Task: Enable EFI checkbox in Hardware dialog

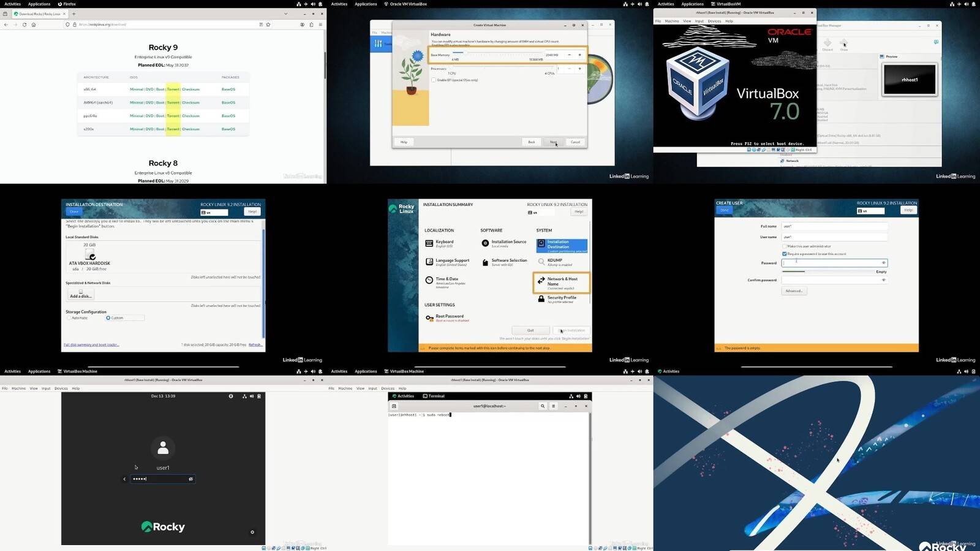Action: pyautogui.click(x=434, y=80)
